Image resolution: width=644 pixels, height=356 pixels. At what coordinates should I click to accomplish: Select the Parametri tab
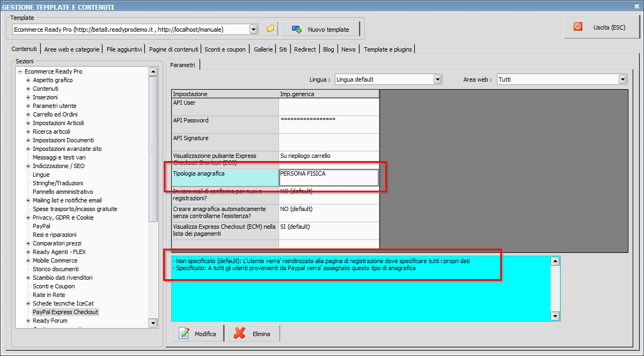[x=182, y=65]
